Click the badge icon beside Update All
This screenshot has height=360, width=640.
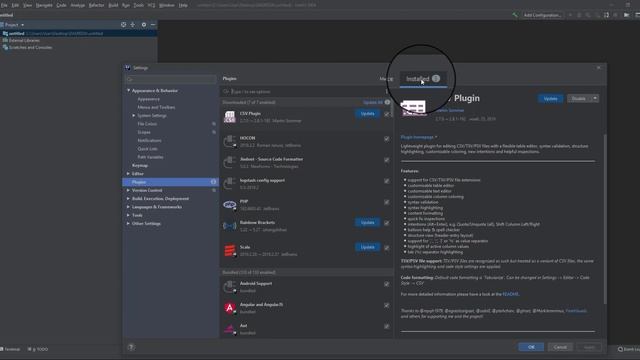coord(387,102)
